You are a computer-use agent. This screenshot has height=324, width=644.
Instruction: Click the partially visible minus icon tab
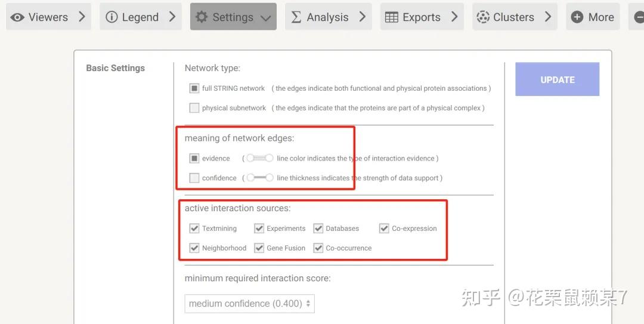[638, 17]
